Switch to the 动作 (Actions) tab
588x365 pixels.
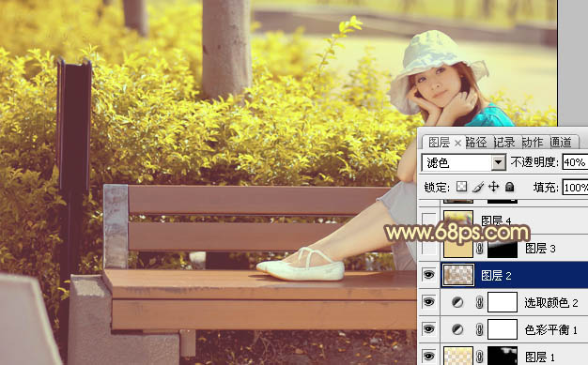[533, 143]
